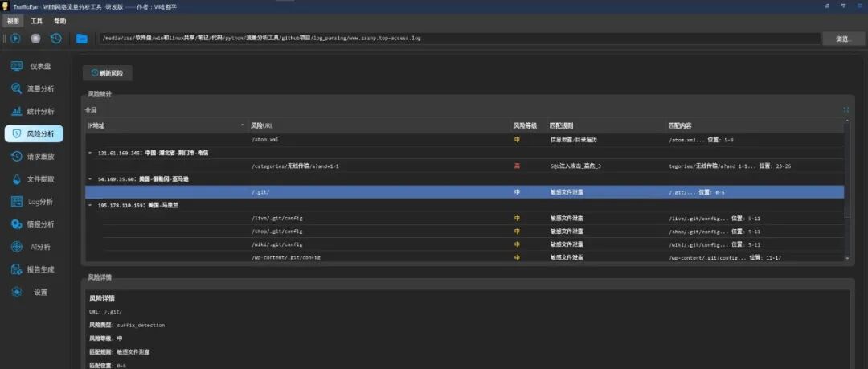Select the highlighted /.git/ risk row
This screenshot has width=868, height=369.
tap(465, 191)
